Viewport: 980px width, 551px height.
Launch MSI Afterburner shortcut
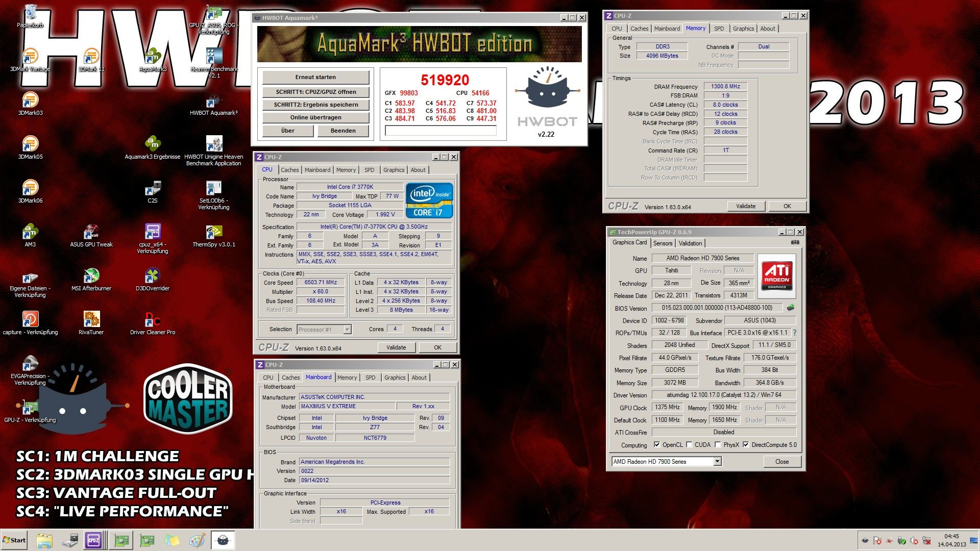pos(91,279)
